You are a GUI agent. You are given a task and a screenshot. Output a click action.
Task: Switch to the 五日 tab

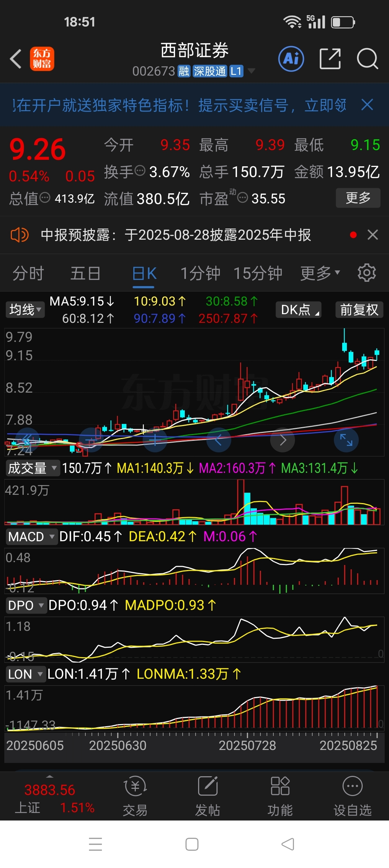(x=85, y=273)
